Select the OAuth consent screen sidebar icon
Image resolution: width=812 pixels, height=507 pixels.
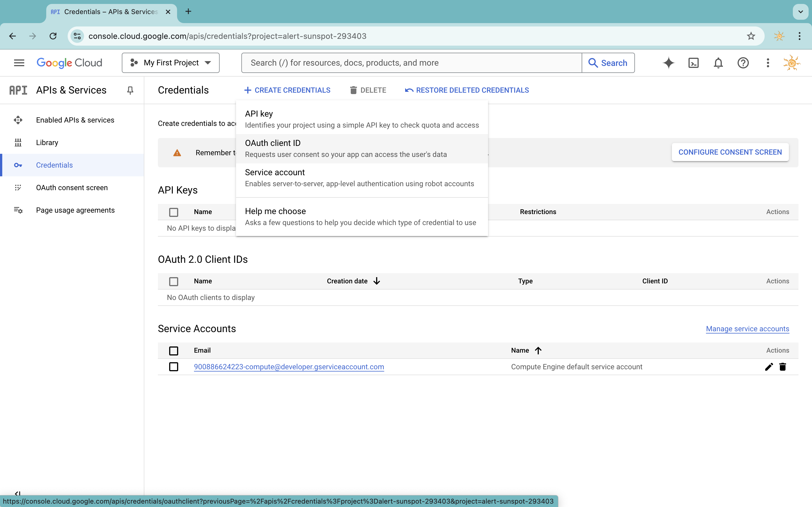18,187
